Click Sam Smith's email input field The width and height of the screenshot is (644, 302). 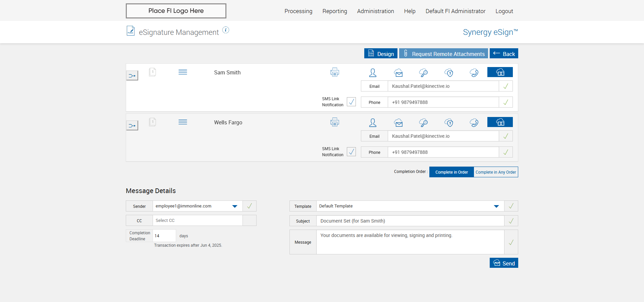pos(443,86)
